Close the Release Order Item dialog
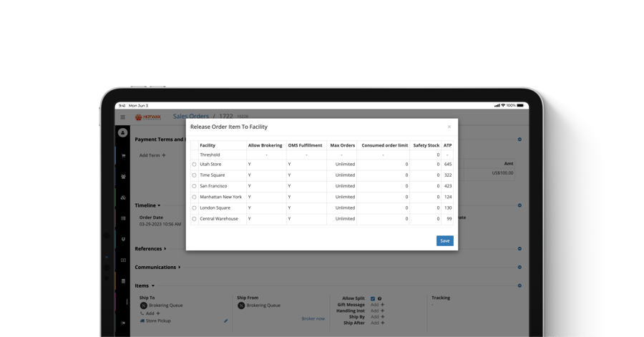 click(x=449, y=127)
